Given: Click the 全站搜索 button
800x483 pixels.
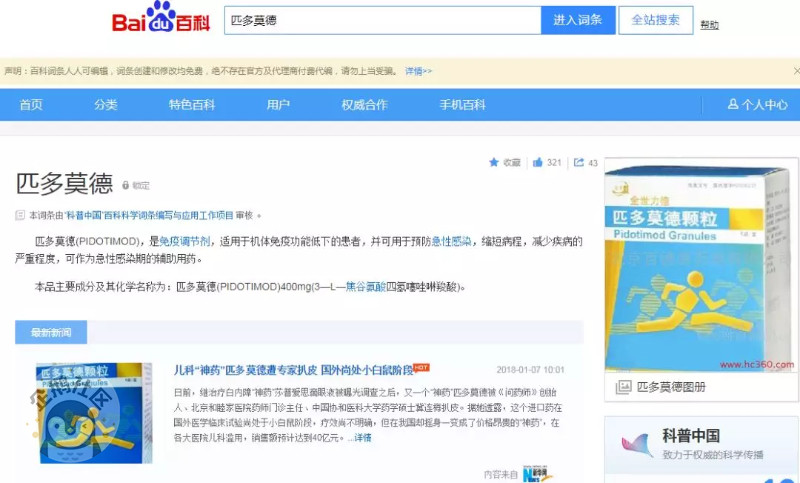Looking at the screenshot, I should tap(656, 20).
